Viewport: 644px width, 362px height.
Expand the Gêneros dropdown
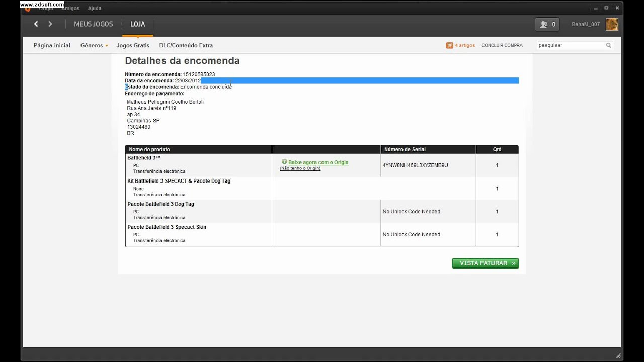(94, 45)
